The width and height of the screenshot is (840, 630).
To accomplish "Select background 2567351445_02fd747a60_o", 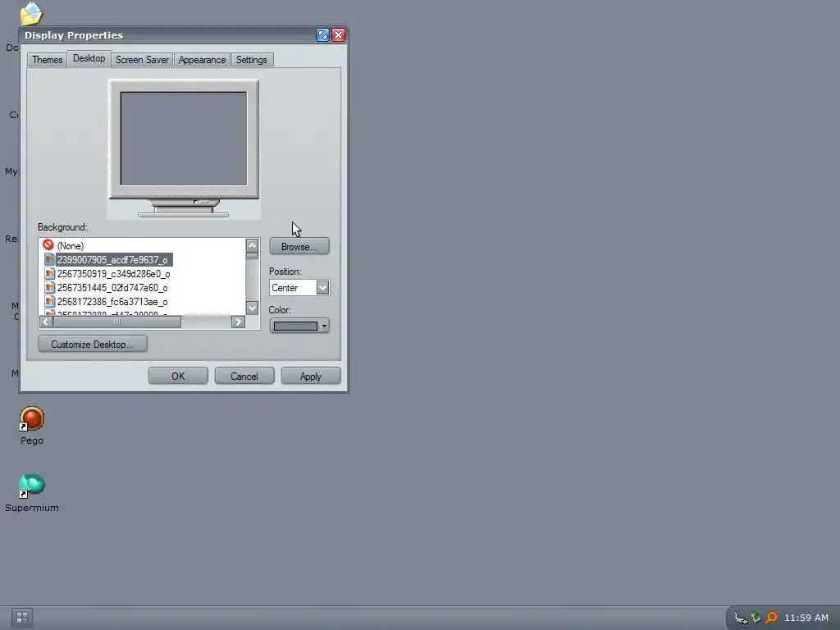I will point(112,288).
